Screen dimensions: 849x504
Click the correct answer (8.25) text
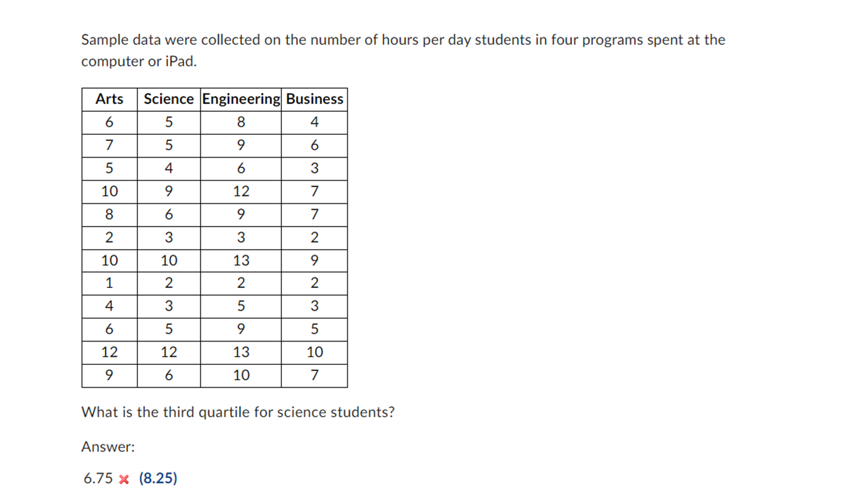(x=158, y=479)
